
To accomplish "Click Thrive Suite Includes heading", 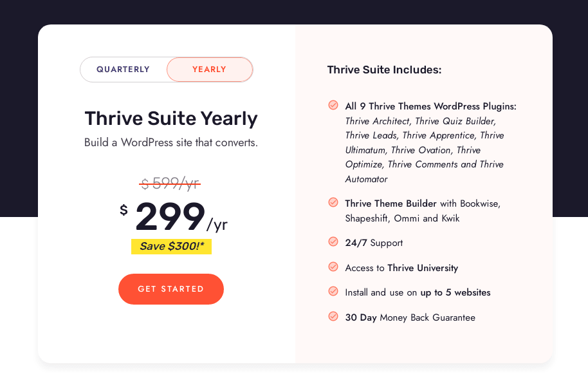I will coord(384,70).
